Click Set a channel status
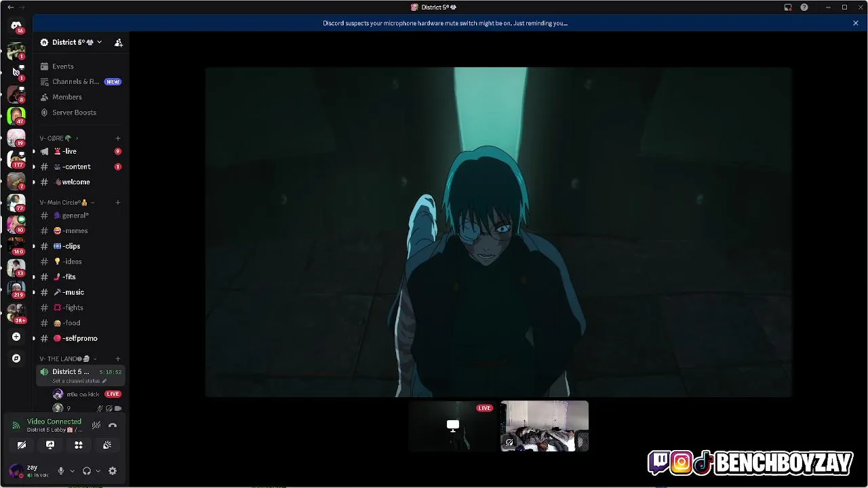868x488 pixels. click(x=79, y=381)
